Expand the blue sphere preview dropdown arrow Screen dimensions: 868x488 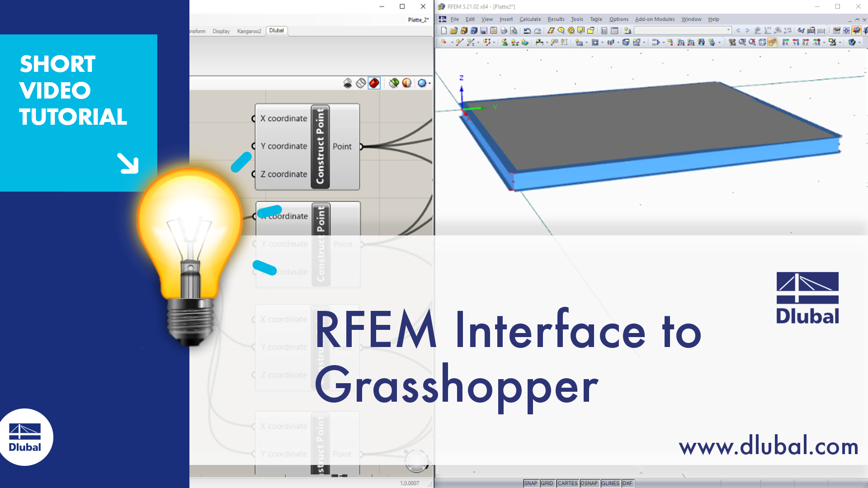(x=429, y=83)
